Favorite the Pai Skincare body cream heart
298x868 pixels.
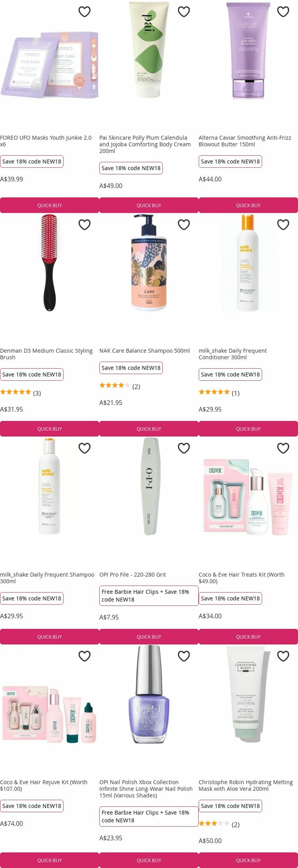[x=184, y=12]
